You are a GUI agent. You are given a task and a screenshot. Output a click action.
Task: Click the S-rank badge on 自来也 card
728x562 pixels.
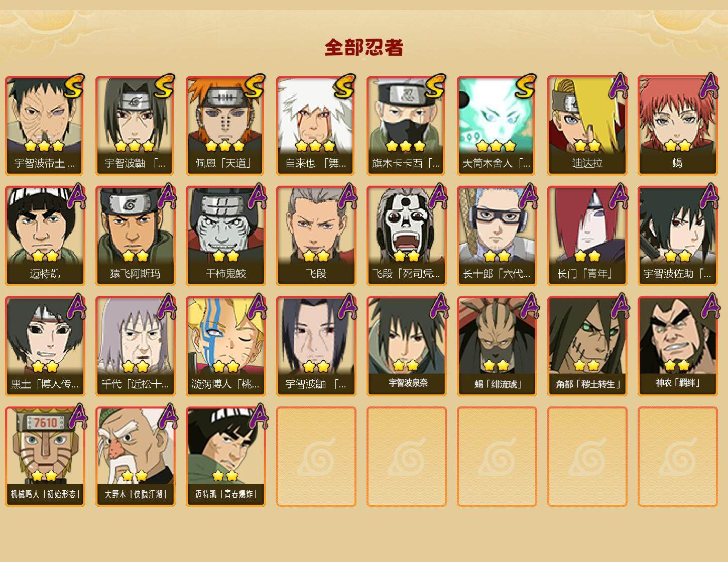coord(345,86)
